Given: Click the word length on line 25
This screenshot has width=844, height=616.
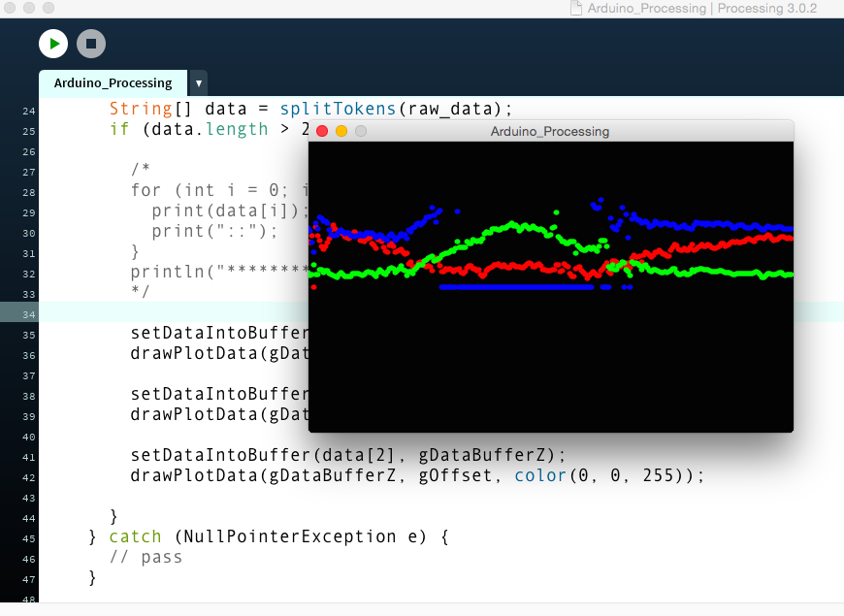Looking at the screenshot, I should (x=237, y=130).
